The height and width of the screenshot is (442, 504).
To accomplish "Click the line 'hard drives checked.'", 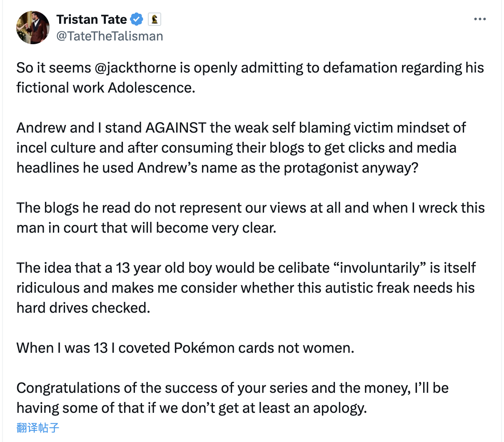I will (83, 308).
